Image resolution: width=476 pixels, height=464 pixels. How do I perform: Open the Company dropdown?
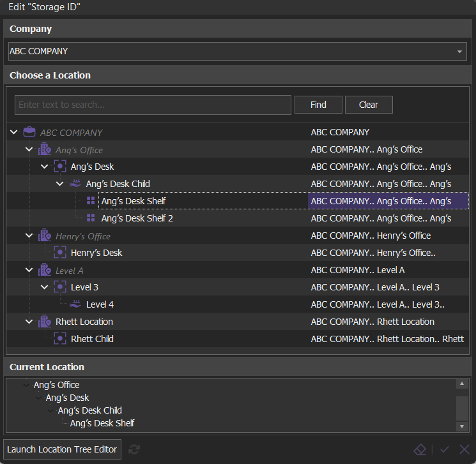tap(460, 52)
